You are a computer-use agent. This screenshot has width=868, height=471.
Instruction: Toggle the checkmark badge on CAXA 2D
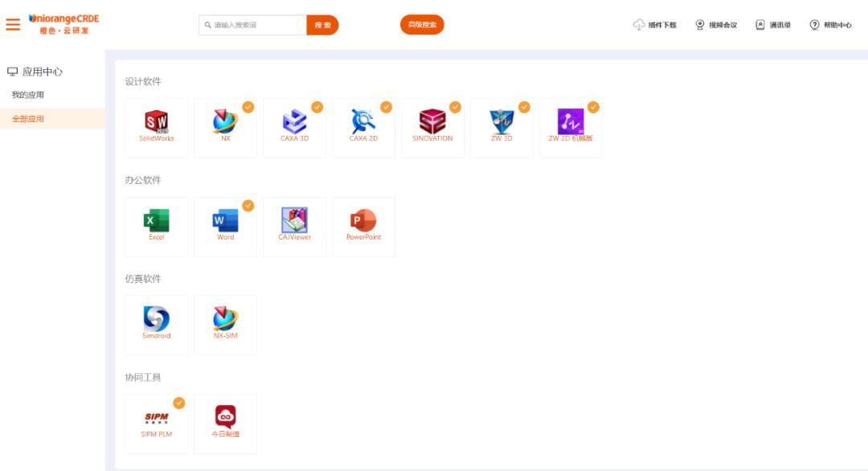(x=387, y=107)
